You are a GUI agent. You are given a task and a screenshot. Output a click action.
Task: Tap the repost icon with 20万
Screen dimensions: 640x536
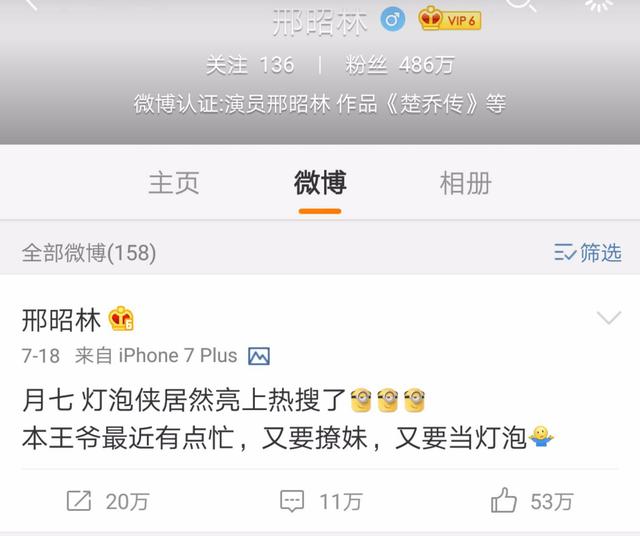[79, 501]
